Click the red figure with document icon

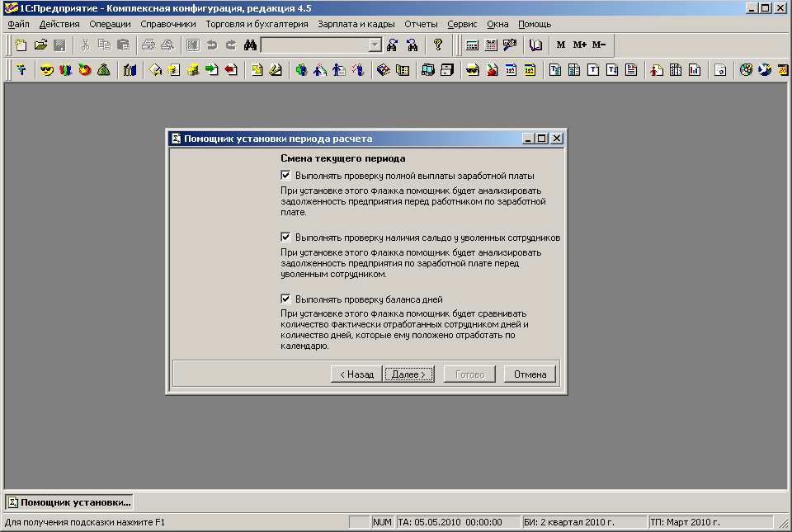(656, 69)
